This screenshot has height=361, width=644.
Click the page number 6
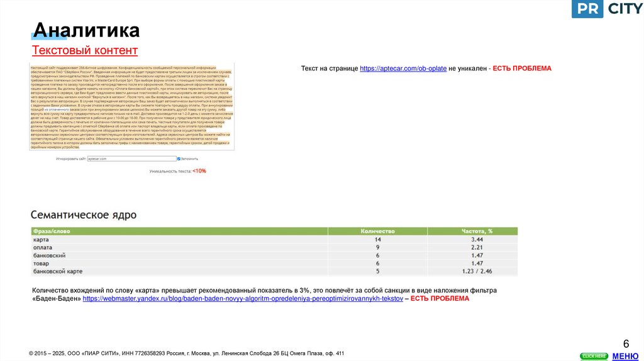(626, 344)
